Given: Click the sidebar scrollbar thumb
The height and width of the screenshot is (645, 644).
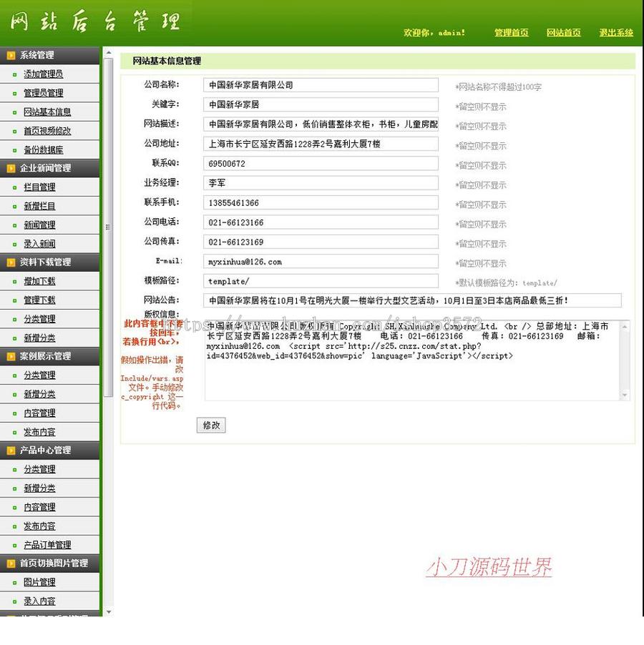Looking at the screenshot, I should click(109, 227).
